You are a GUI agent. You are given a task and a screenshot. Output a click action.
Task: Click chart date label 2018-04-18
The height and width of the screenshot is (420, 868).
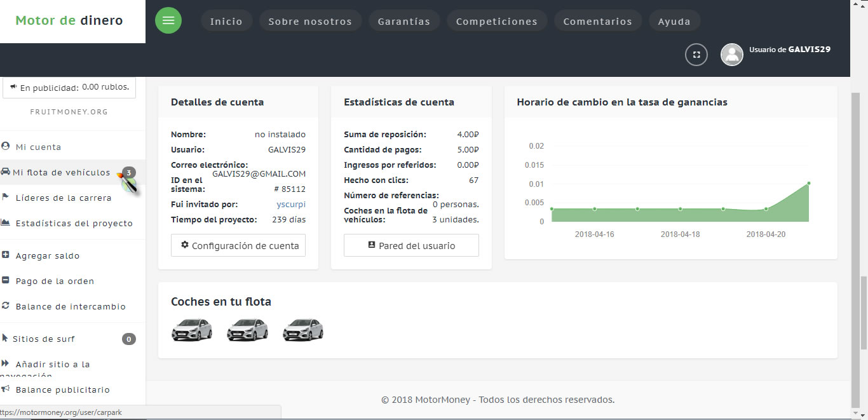[x=680, y=234]
